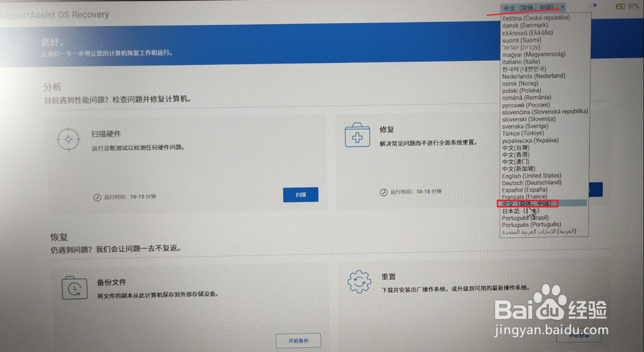
Task: Click the 开始备份 start backup button
Action: pos(298,341)
